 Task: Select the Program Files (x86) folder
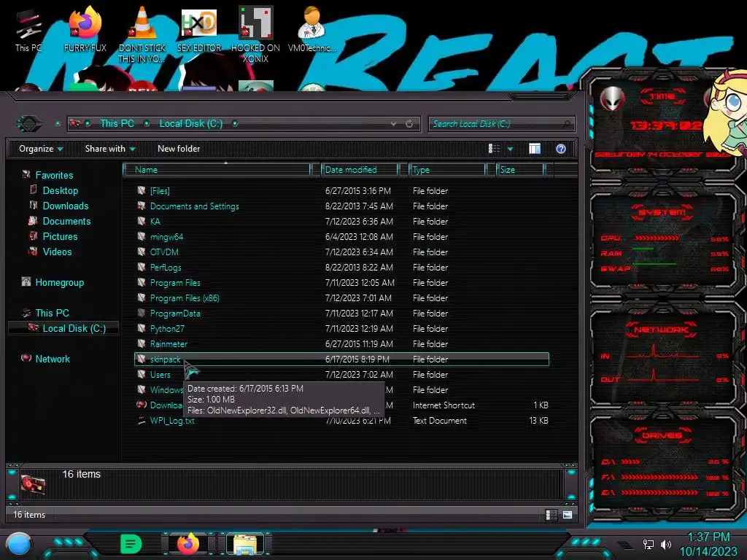click(x=341, y=298)
